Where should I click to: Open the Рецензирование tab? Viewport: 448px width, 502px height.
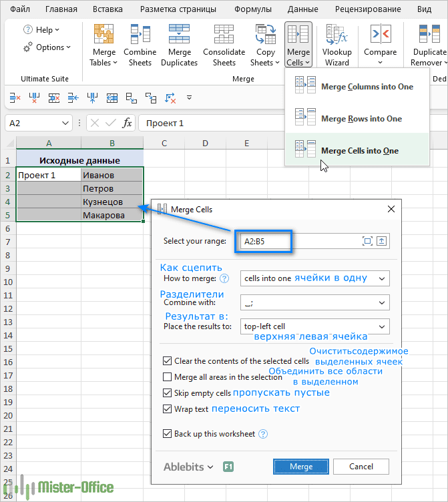pyautogui.click(x=368, y=9)
